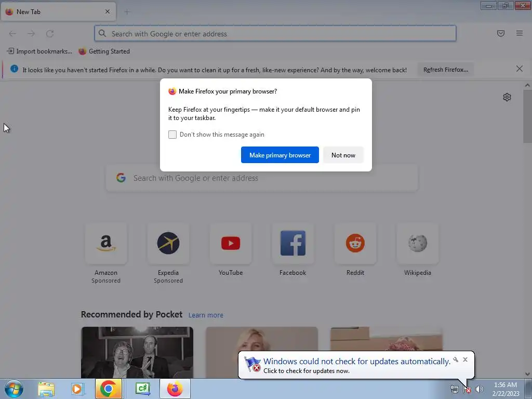The height and width of the screenshot is (399, 532).
Task: Open the Firefox application menu
Action: (x=520, y=33)
